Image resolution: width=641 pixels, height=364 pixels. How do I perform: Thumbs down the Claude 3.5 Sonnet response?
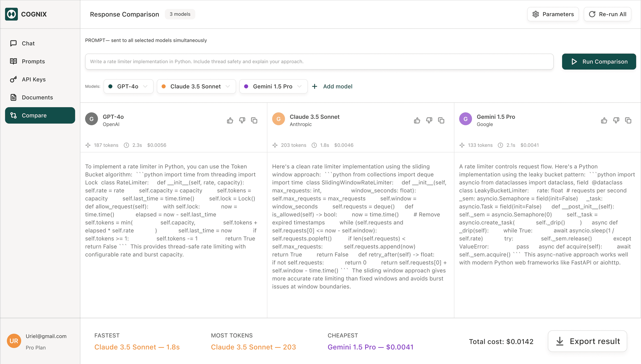429,121
